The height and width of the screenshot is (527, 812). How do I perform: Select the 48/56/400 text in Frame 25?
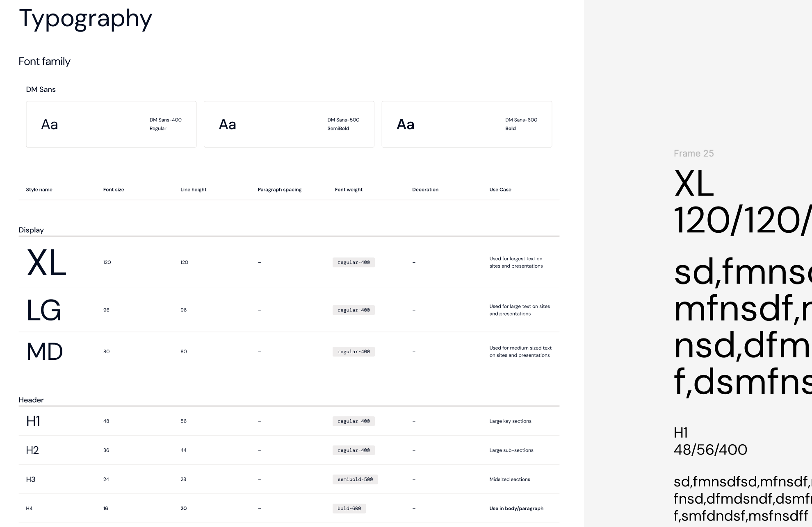coord(710,450)
